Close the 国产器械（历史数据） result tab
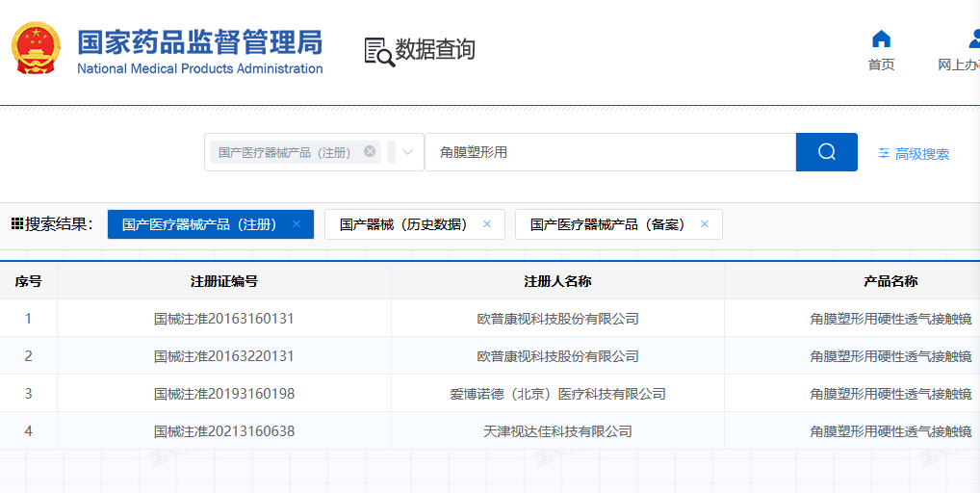The height and width of the screenshot is (493, 980). (x=487, y=224)
